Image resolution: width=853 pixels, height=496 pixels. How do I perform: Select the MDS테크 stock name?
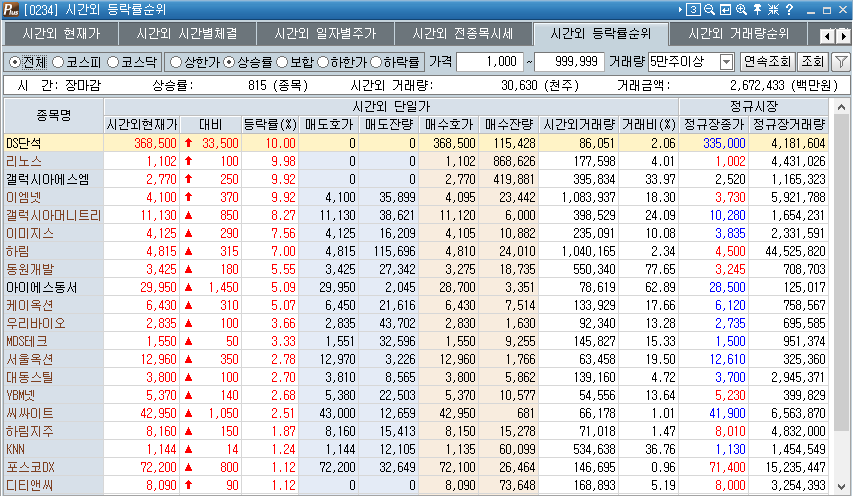(x=27, y=341)
